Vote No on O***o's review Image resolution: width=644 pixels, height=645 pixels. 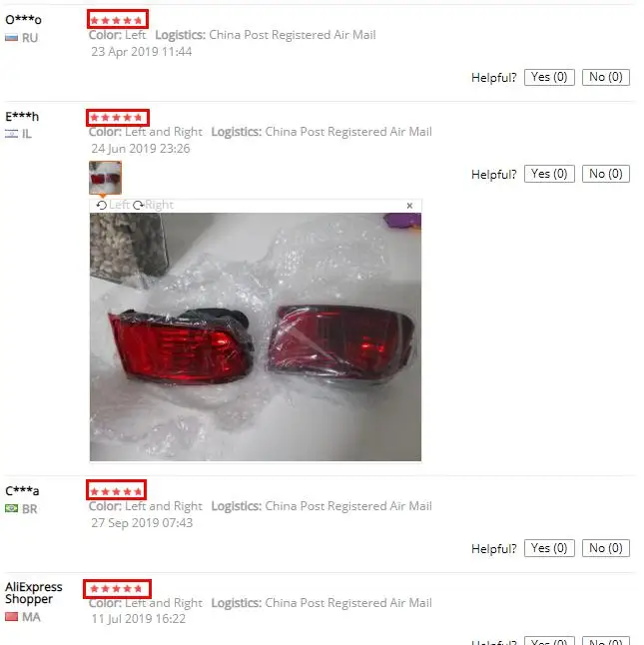coord(606,77)
